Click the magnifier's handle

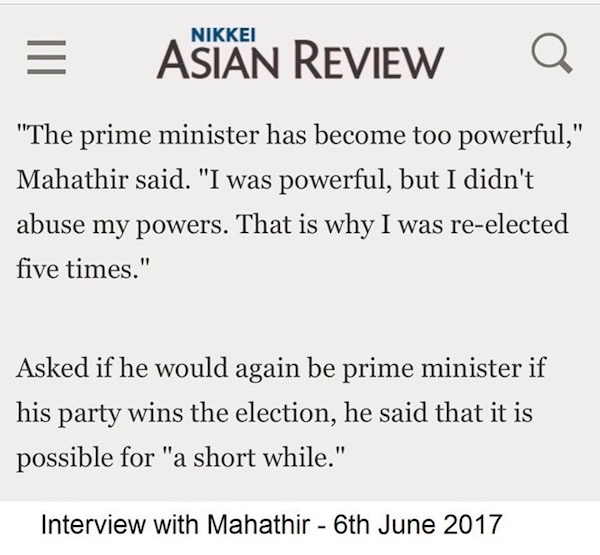point(564,65)
